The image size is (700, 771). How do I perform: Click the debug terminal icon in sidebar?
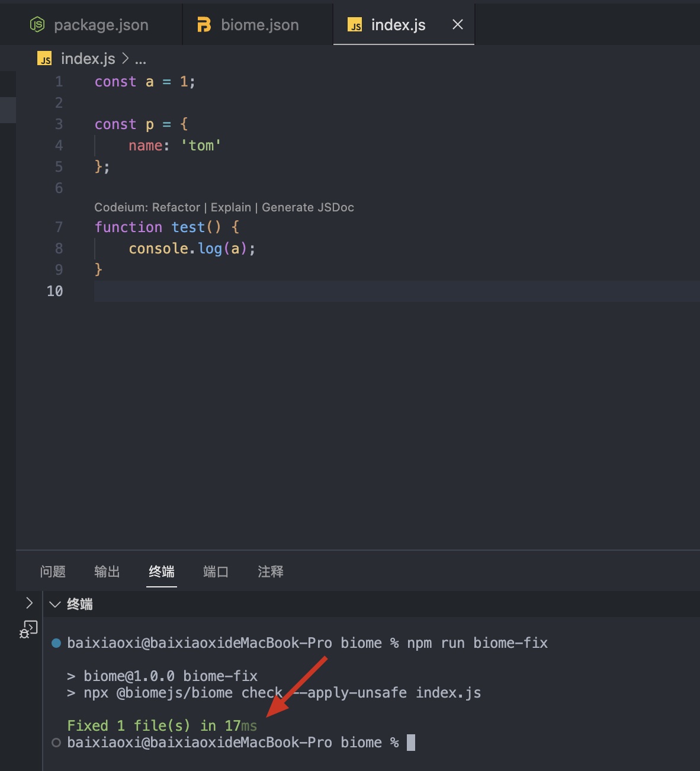click(28, 629)
